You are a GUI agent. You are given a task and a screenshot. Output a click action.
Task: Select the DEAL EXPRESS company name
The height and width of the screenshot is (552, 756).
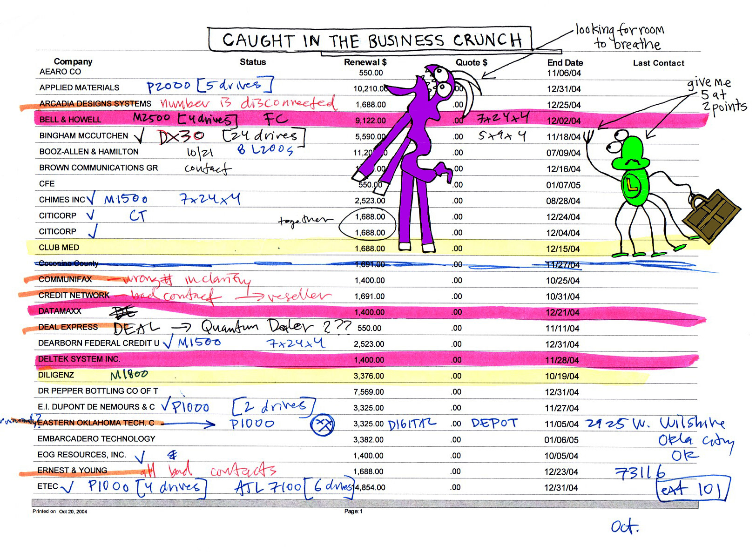click(x=68, y=327)
